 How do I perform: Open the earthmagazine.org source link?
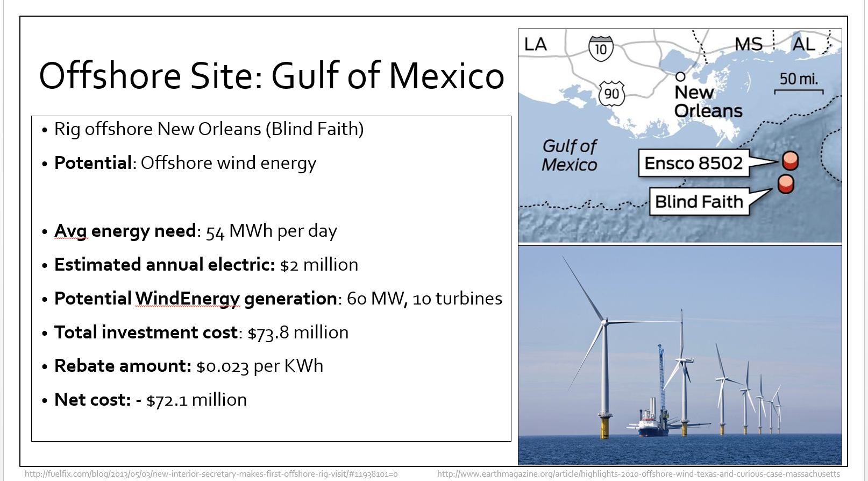638,474
